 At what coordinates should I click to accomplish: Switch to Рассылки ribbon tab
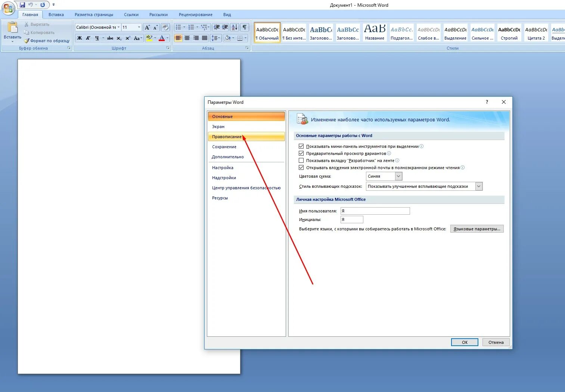tap(158, 15)
